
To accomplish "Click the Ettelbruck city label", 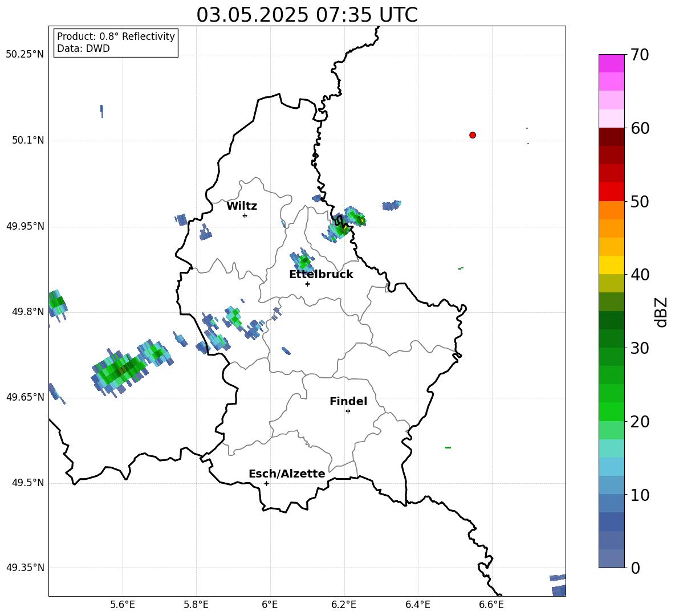I will (321, 275).
